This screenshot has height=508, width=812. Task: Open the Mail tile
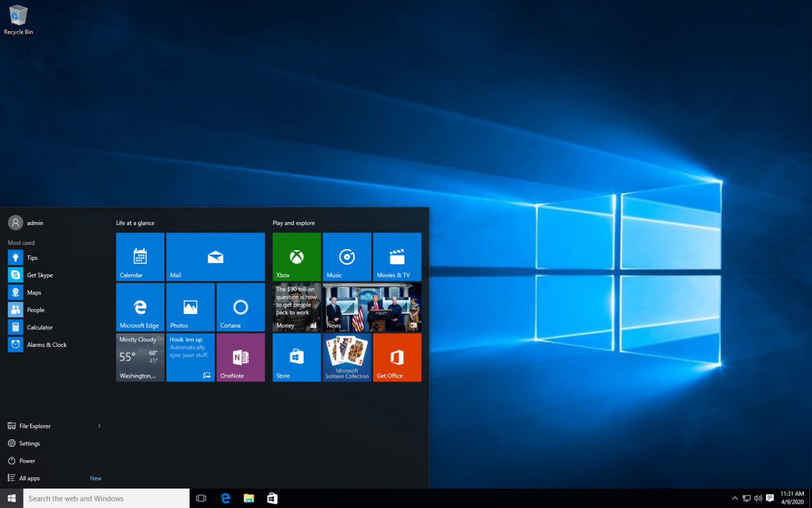point(215,257)
